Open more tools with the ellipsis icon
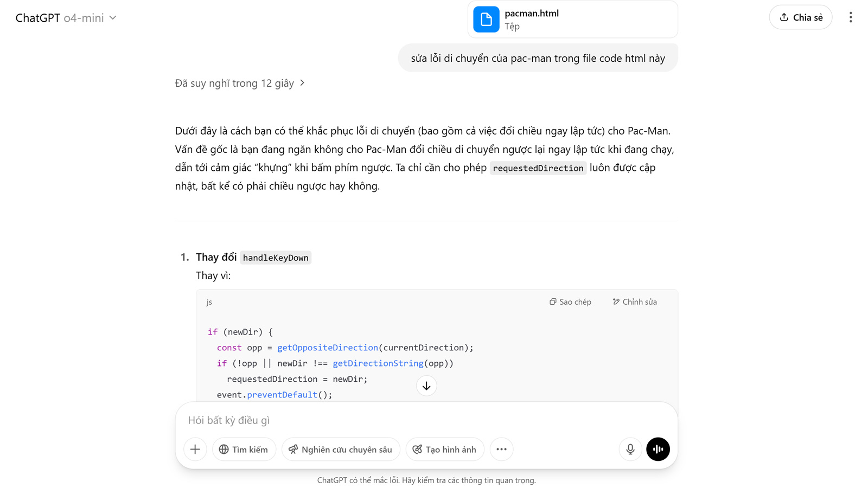Viewport: 868px width, 488px height. [501, 450]
